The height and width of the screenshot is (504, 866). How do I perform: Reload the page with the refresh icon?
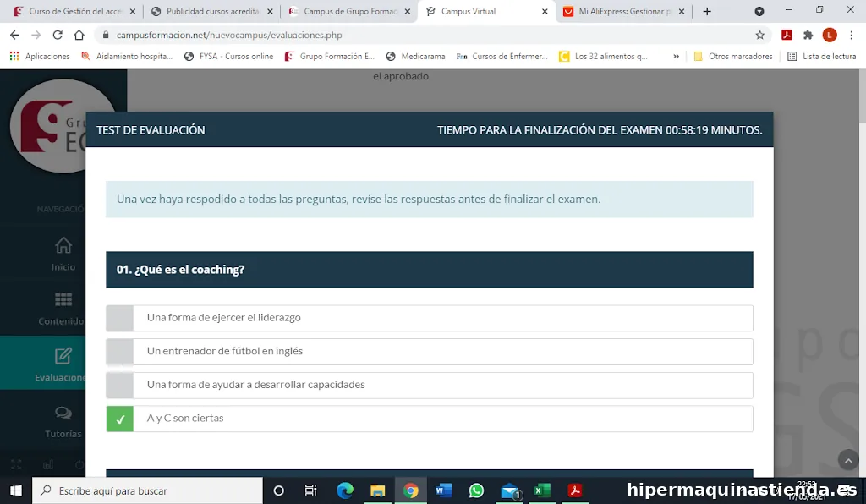[x=58, y=35]
